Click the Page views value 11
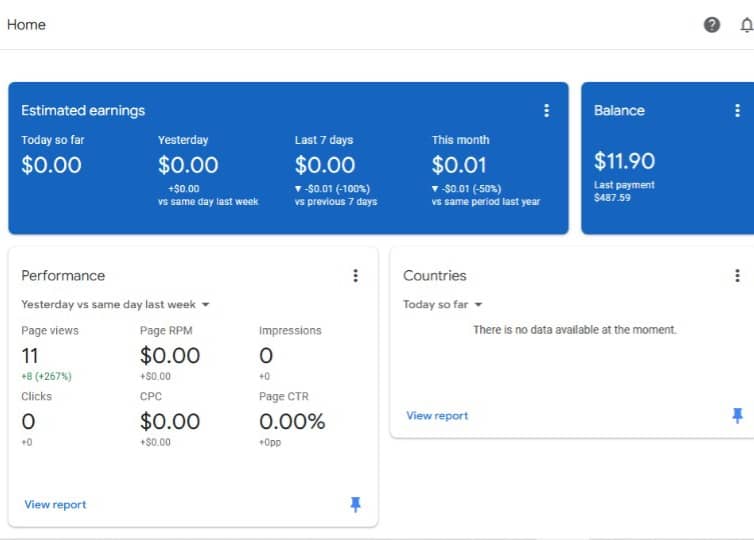This screenshot has height=540, width=754. 30,355
